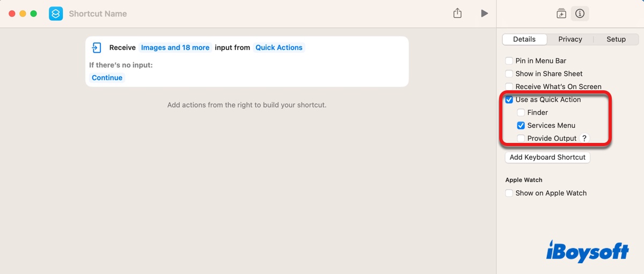Open the Action Library panel icon
The width and height of the screenshot is (644, 274).
(561, 14)
